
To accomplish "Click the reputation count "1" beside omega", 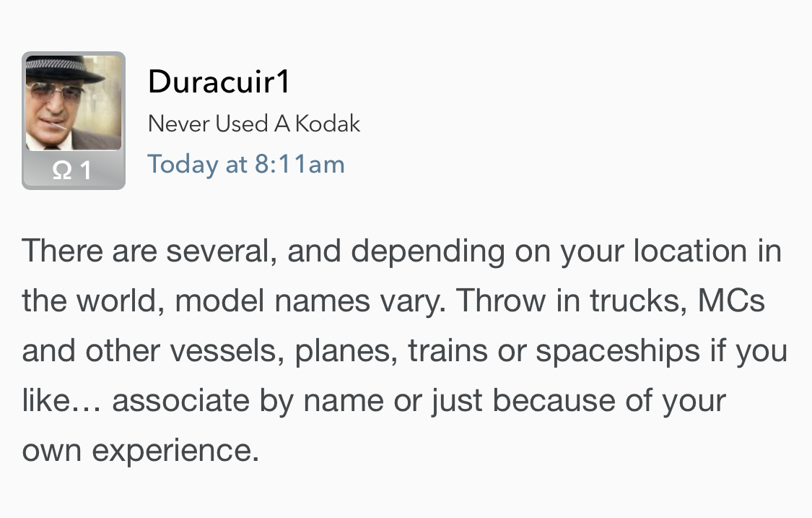I will coord(85,170).
